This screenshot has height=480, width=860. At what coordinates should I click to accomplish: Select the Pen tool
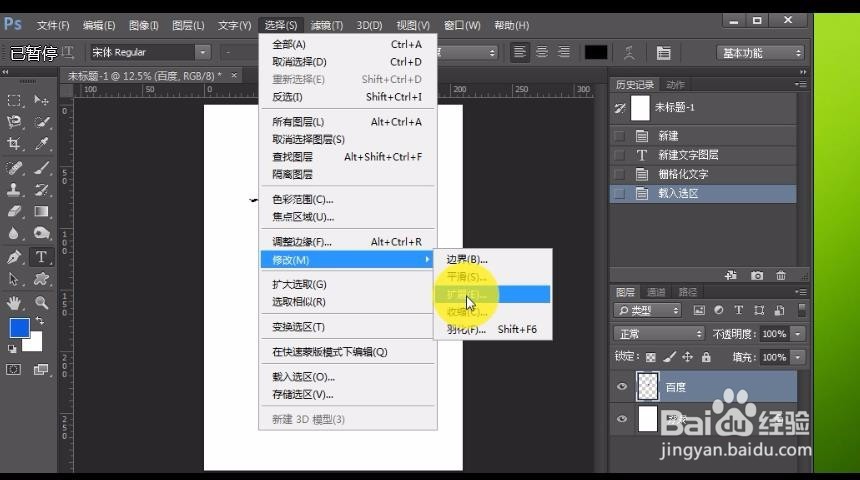[14, 257]
